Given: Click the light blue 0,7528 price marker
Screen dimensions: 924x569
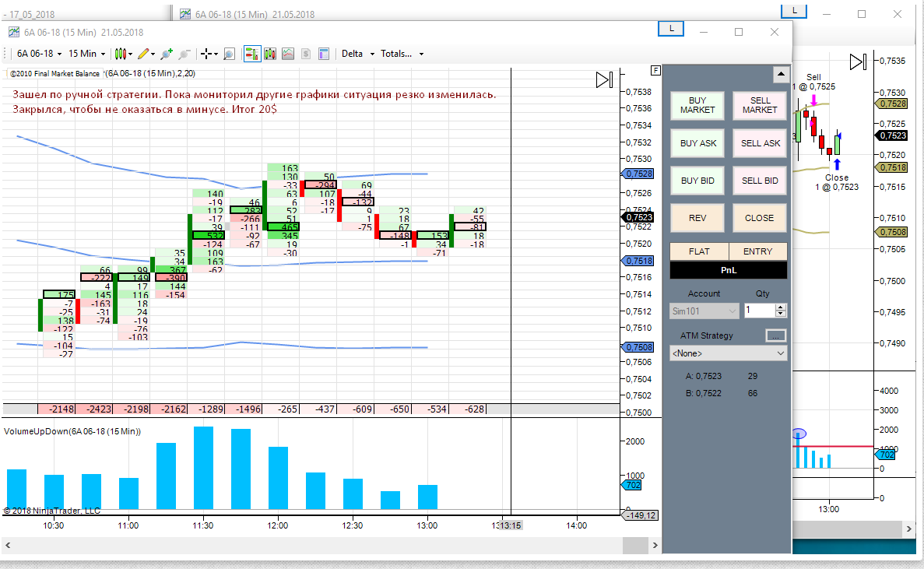Looking at the screenshot, I should 639,174.
